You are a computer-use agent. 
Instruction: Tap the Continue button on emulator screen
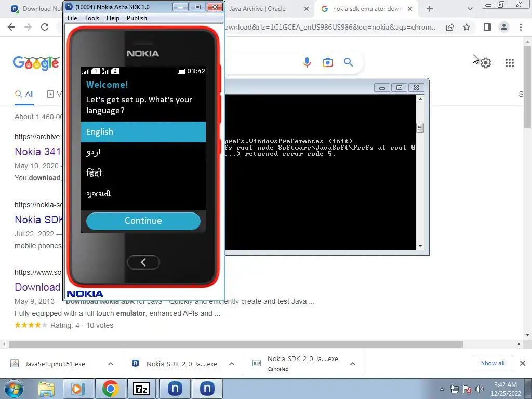click(x=143, y=221)
